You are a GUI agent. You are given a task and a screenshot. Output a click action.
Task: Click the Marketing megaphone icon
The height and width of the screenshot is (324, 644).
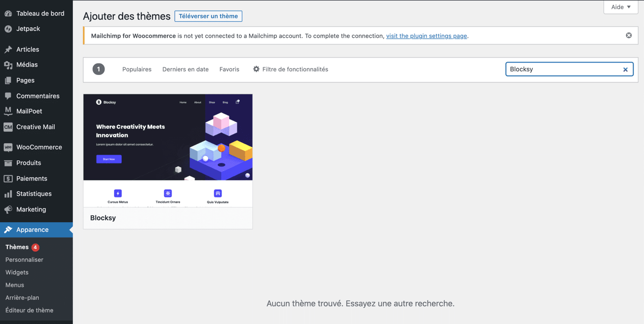pyautogui.click(x=8, y=209)
